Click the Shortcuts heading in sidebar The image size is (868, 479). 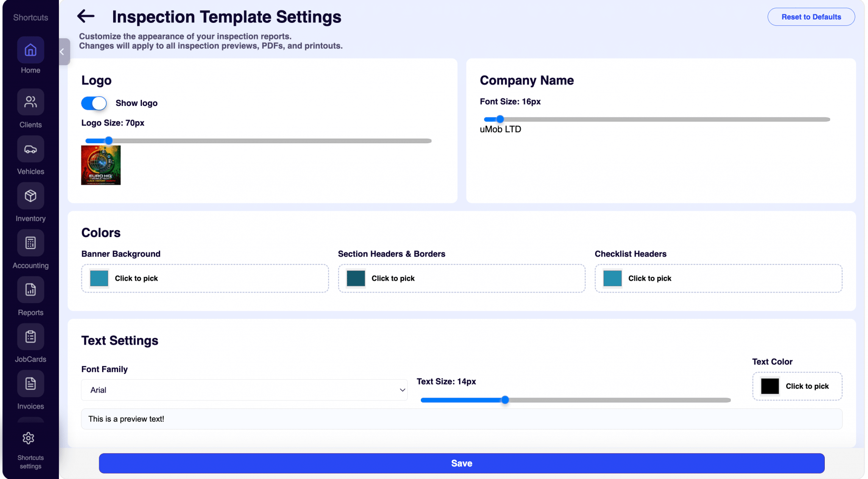point(31,17)
